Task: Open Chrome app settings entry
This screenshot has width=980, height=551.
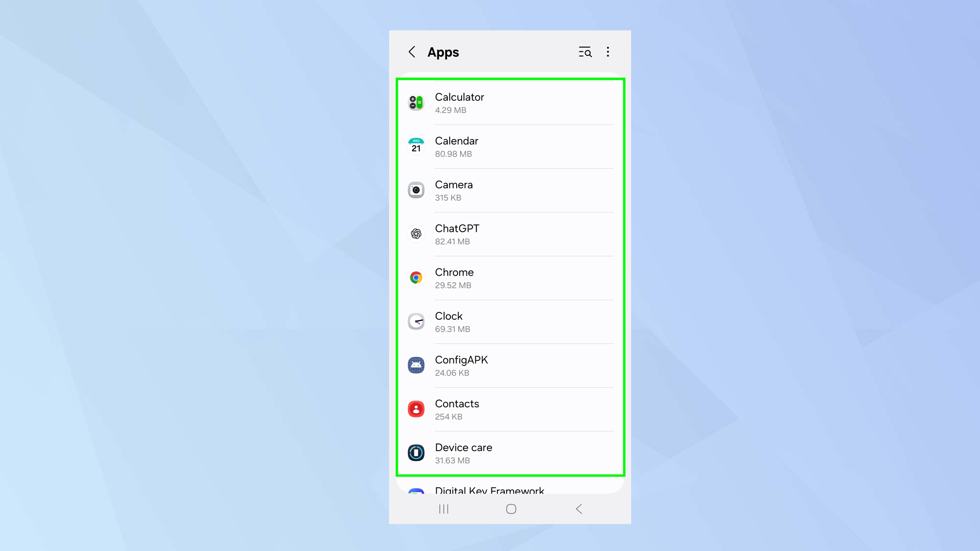Action: click(x=510, y=278)
